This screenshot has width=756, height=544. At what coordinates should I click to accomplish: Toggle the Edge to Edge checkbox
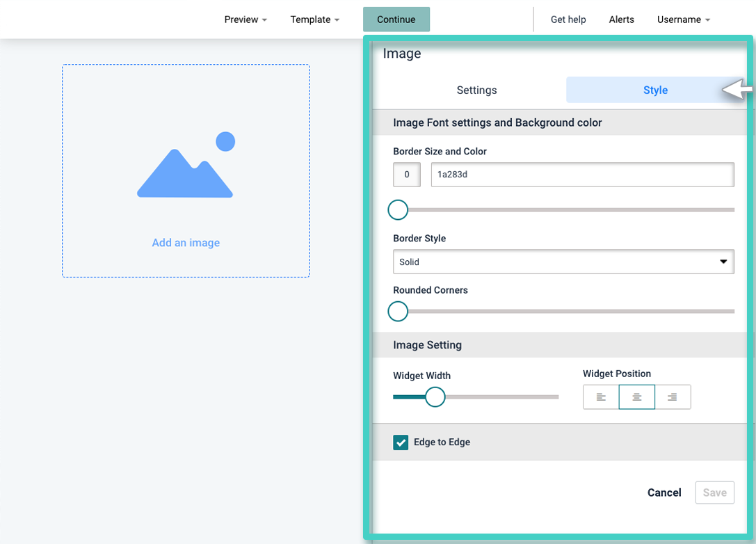[401, 442]
